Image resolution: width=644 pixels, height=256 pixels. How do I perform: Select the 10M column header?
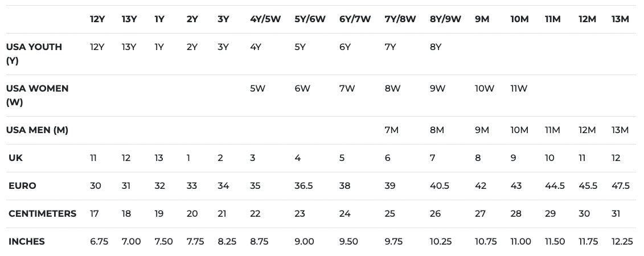coord(519,19)
